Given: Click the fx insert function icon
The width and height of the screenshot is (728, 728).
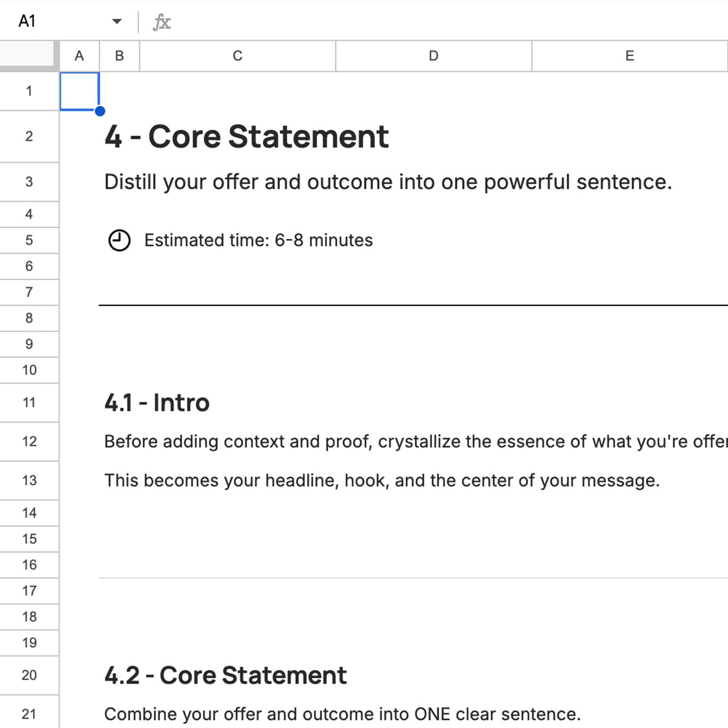Looking at the screenshot, I should coord(162,21).
